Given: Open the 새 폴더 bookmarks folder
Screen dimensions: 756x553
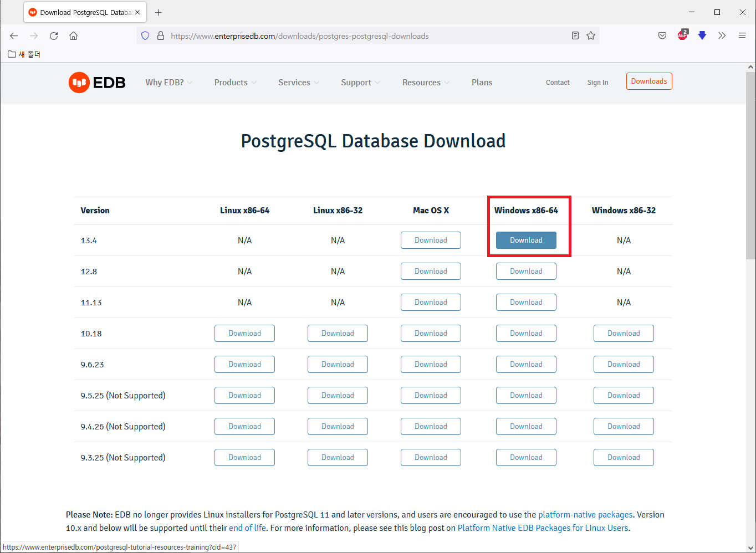Looking at the screenshot, I should point(24,54).
